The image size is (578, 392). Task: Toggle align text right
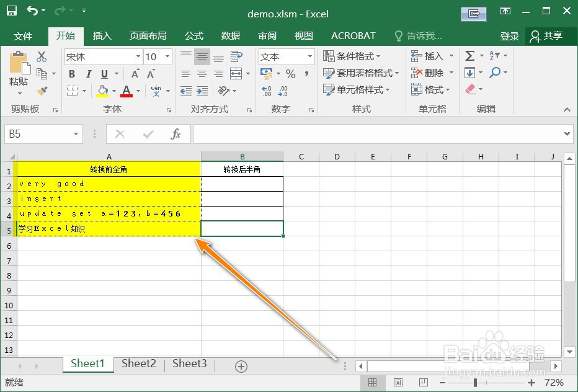218,74
